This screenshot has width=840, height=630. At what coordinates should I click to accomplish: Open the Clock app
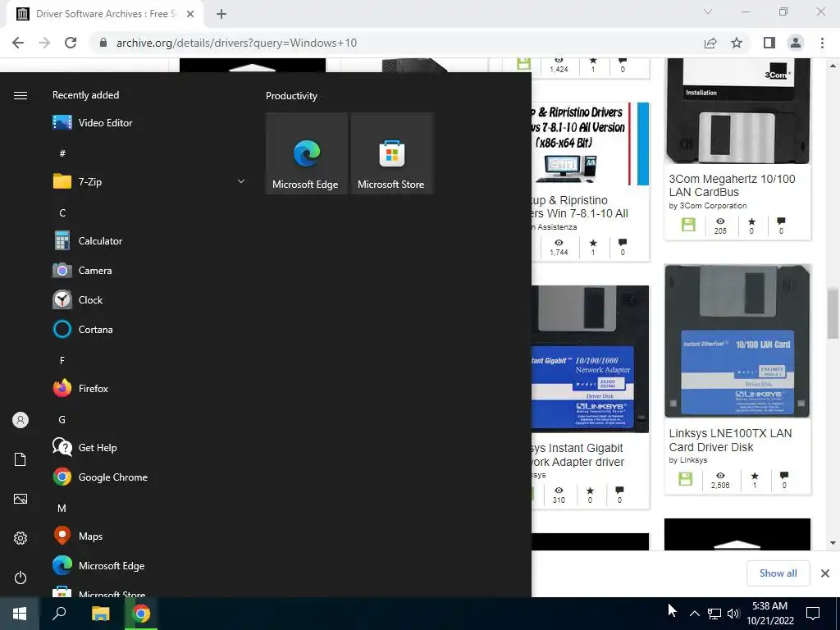pyautogui.click(x=150, y=300)
